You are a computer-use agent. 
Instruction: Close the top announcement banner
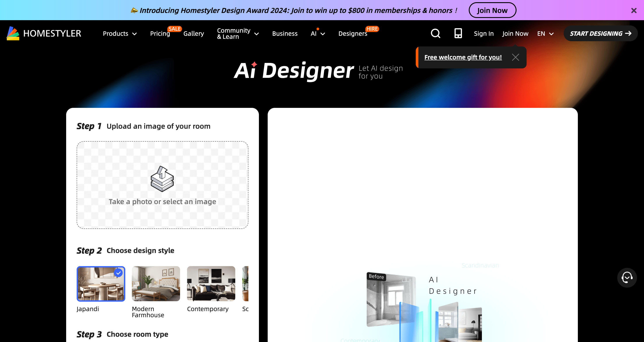tap(633, 11)
